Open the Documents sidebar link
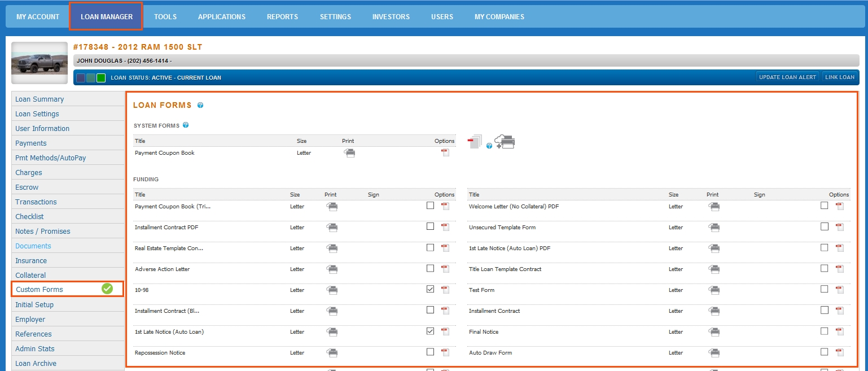Screen dimensions: 868x371 68,246
